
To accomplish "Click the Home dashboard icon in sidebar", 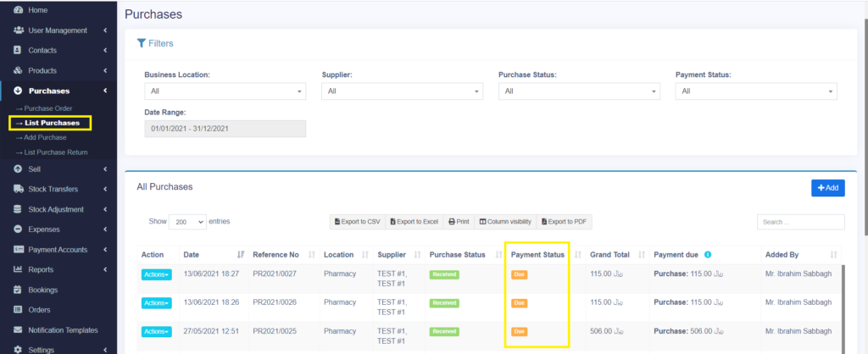I will [19, 10].
